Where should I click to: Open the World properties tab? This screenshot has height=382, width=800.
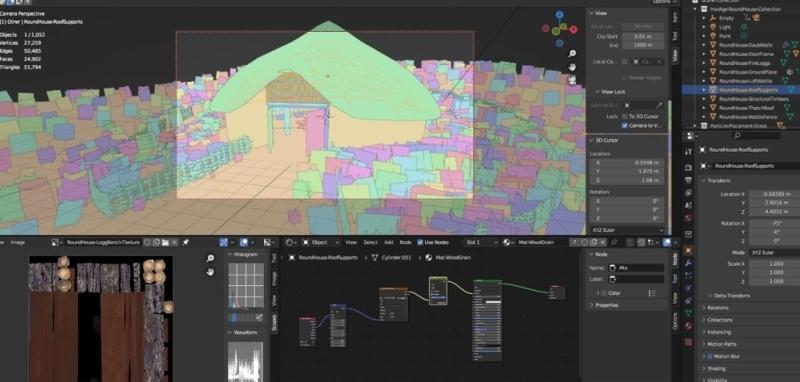(688, 218)
